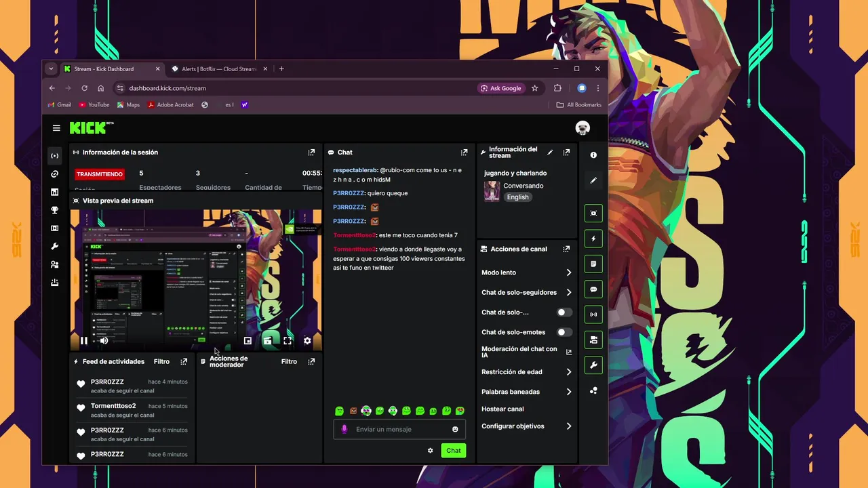This screenshot has height=488, width=868.
Task: Edit stream info with pencil icon
Action: click(x=550, y=152)
